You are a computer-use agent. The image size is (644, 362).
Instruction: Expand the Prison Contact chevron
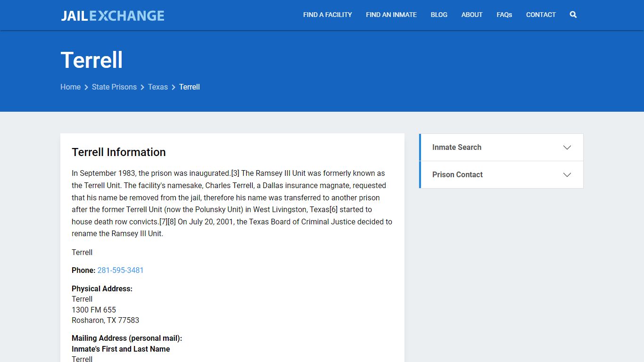click(567, 175)
